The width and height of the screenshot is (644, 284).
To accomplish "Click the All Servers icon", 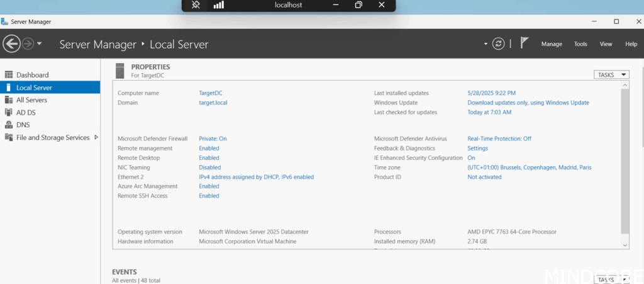I will (x=9, y=100).
